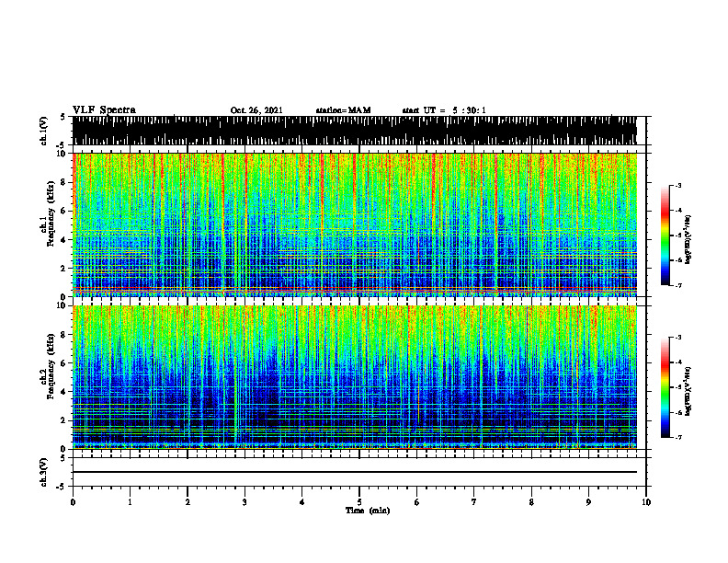Click the ch.2 spectrogram panel
The width and height of the screenshot is (728, 563).
pyautogui.click(x=354, y=377)
